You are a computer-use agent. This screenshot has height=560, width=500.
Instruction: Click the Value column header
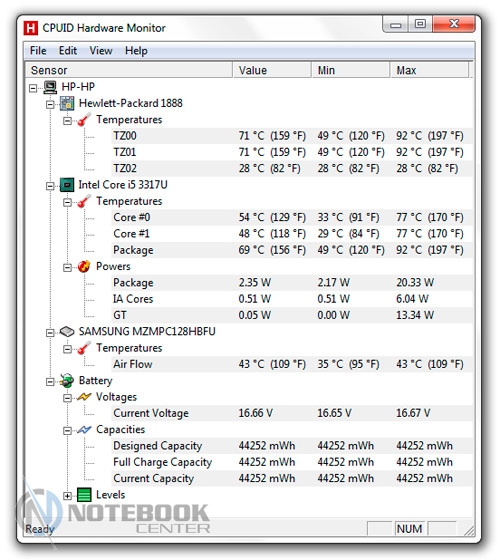tap(272, 70)
